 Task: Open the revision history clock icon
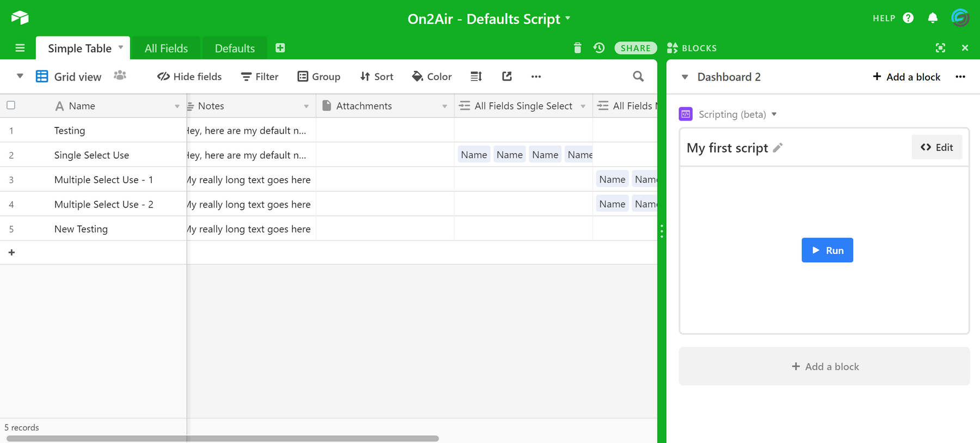(x=599, y=48)
